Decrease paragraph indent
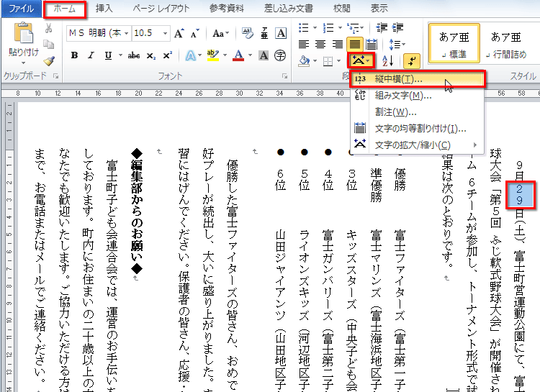The image size is (540, 392). coord(382,27)
